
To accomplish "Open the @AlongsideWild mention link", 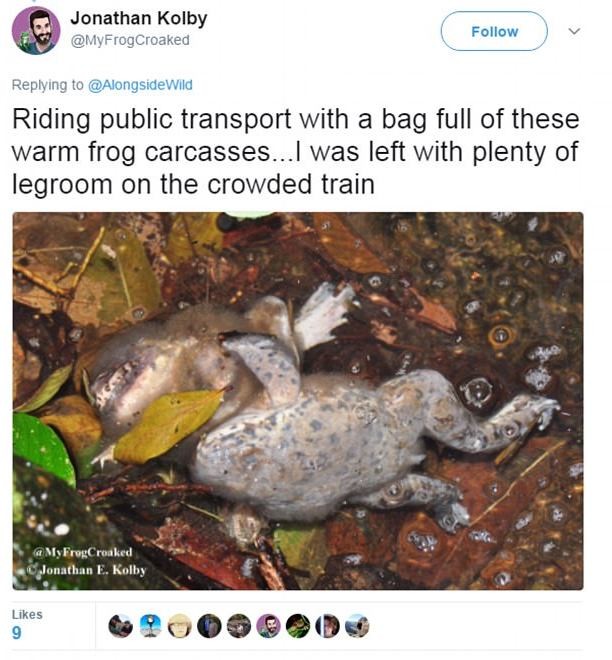I will (141, 86).
